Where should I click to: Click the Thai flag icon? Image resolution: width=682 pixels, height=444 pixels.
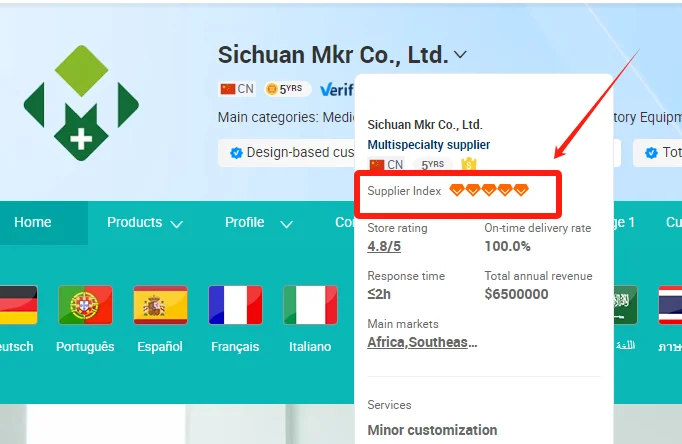click(x=670, y=305)
